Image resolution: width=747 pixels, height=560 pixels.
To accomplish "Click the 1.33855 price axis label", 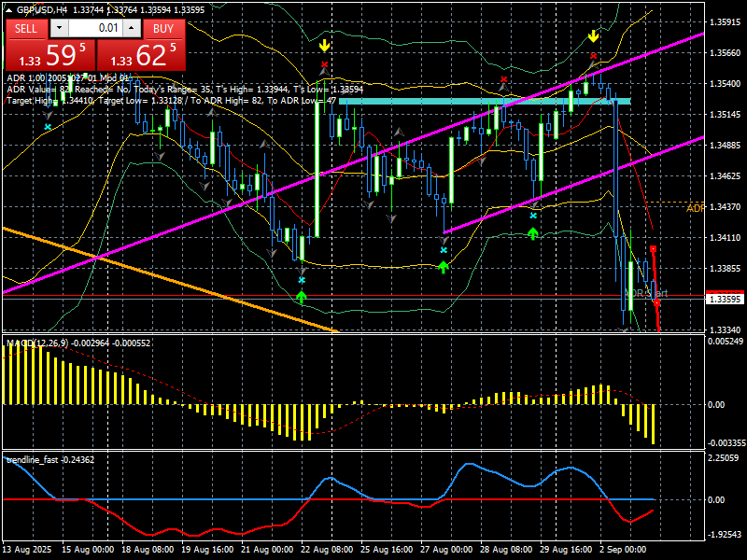I will (x=726, y=269).
